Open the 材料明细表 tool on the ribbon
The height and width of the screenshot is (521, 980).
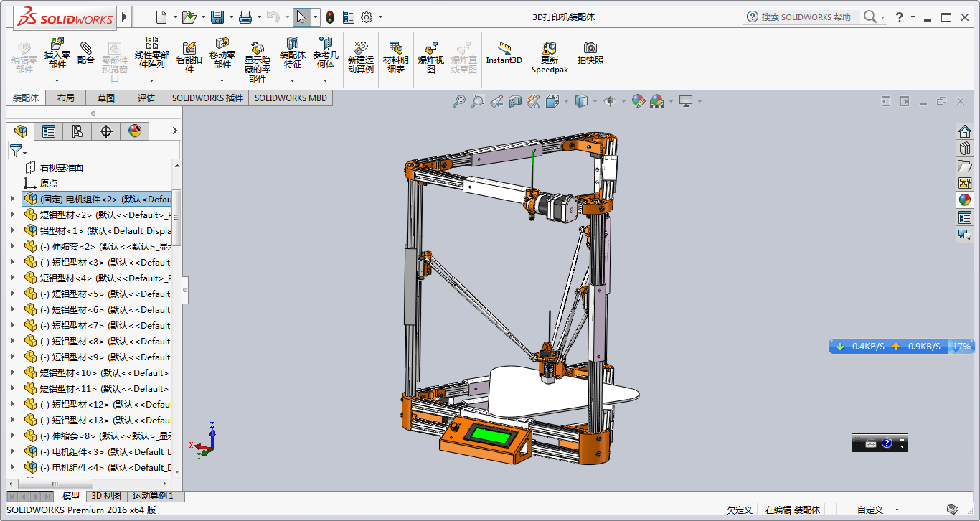[x=395, y=57]
